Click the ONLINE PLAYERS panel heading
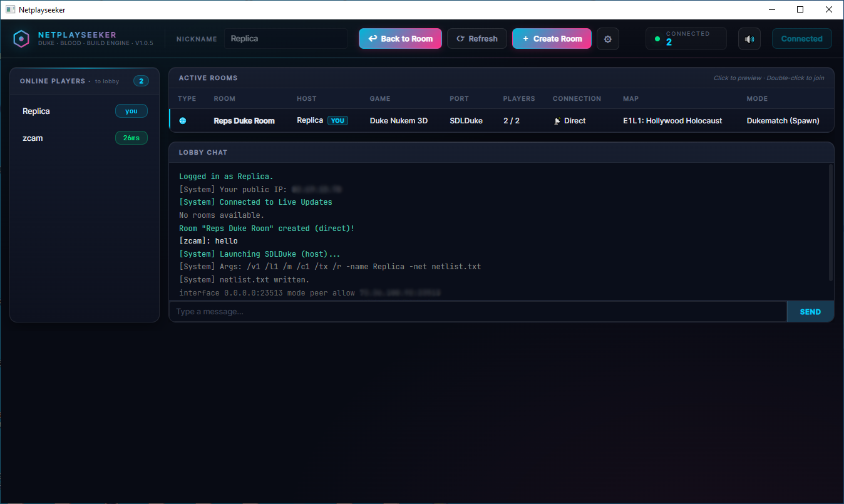 pyautogui.click(x=53, y=81)
